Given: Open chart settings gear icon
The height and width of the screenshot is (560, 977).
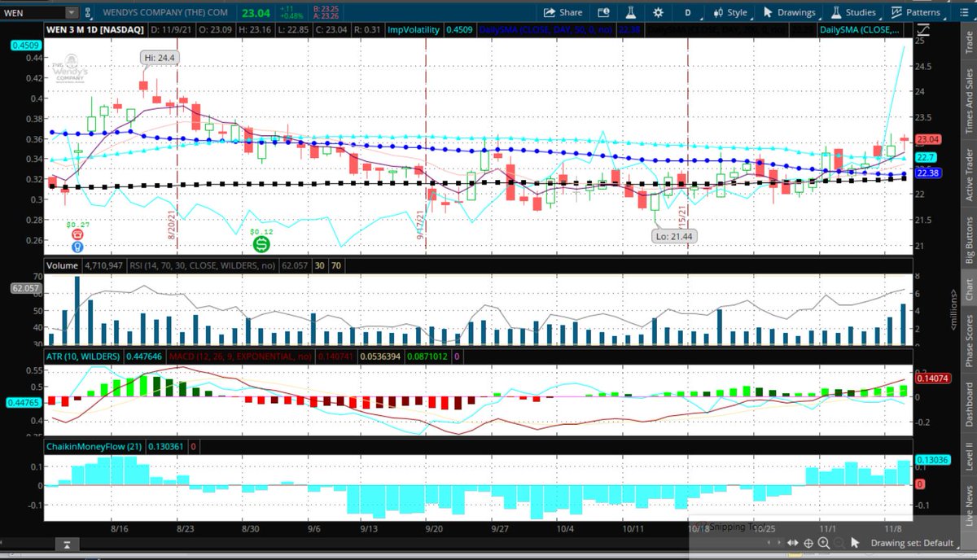Looking at the screenshot, I should coord(658,12).
